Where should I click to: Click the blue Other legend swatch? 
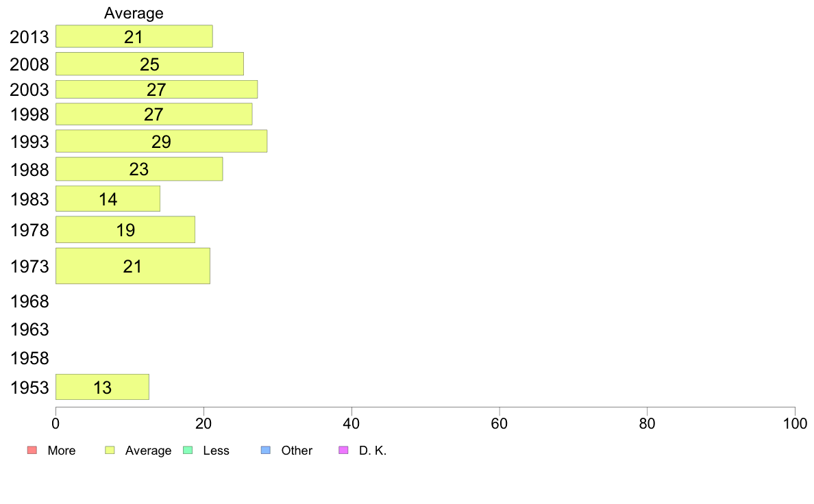(x=266, y=450)
